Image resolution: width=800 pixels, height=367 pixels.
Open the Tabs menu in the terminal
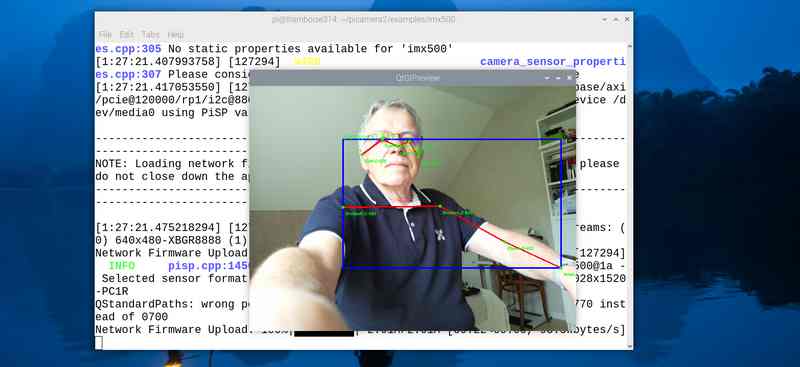coord(151,35)
